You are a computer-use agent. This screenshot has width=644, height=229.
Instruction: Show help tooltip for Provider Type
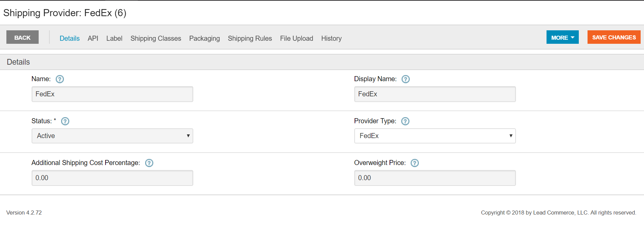pyautogui.click(x=405, y=121)
